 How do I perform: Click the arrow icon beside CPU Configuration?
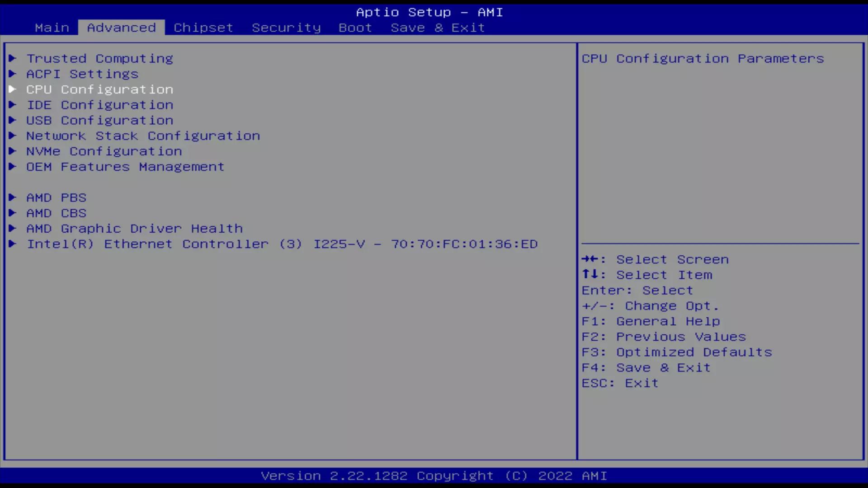(12, 89)
